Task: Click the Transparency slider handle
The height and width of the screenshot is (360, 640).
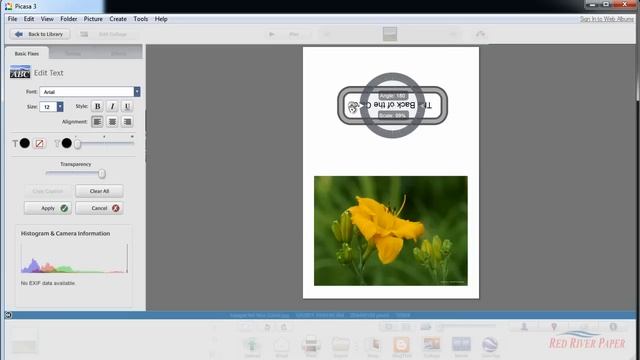Action: [102, 174]
